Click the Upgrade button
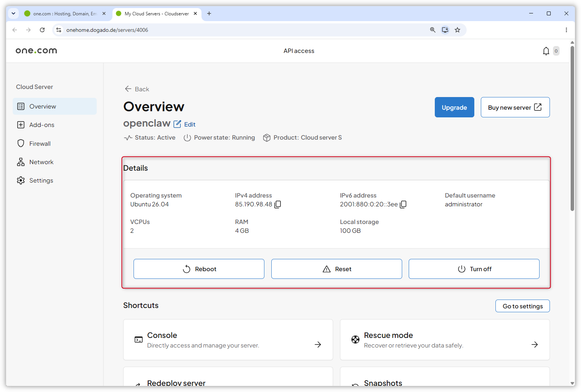 [x=454, y=107]
